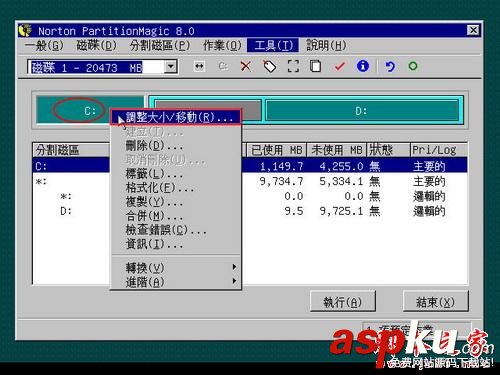Click the 結束(X) button
The image size is (500, 375).
click(x=435, y=301)
